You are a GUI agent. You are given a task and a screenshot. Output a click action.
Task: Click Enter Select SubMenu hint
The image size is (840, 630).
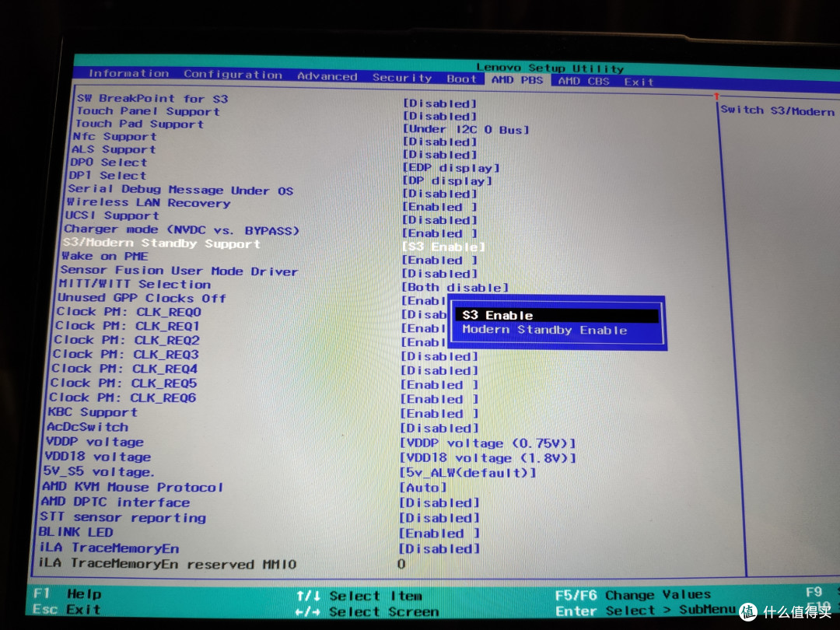[645, 611]
